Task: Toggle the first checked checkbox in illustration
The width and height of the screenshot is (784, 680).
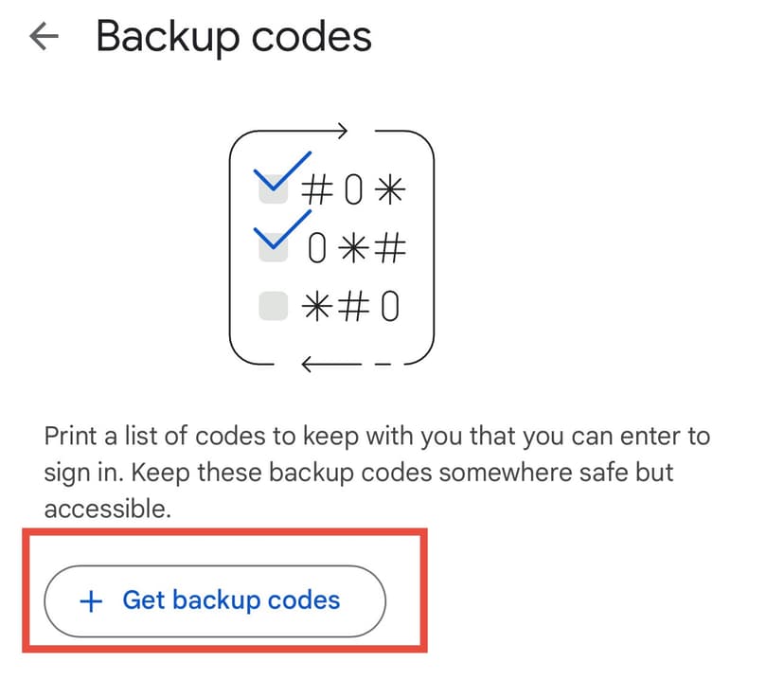Action: pos(275,189)
